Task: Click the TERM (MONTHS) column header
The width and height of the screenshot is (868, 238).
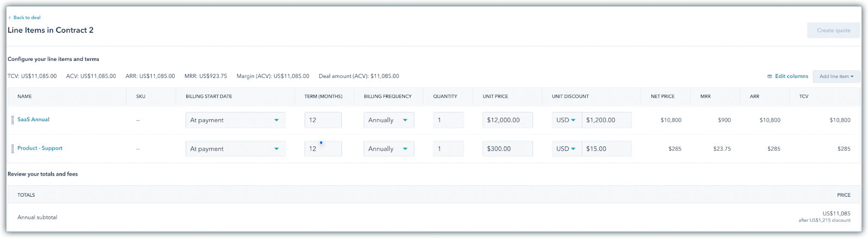Action: pyautogui.click(x=324, y=97)
